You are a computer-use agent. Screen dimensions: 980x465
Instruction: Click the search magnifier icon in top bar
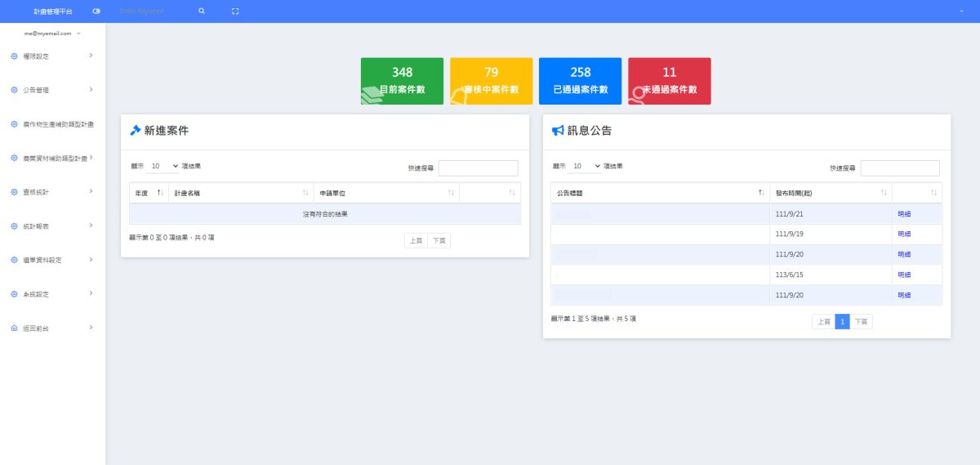[202, 11]
